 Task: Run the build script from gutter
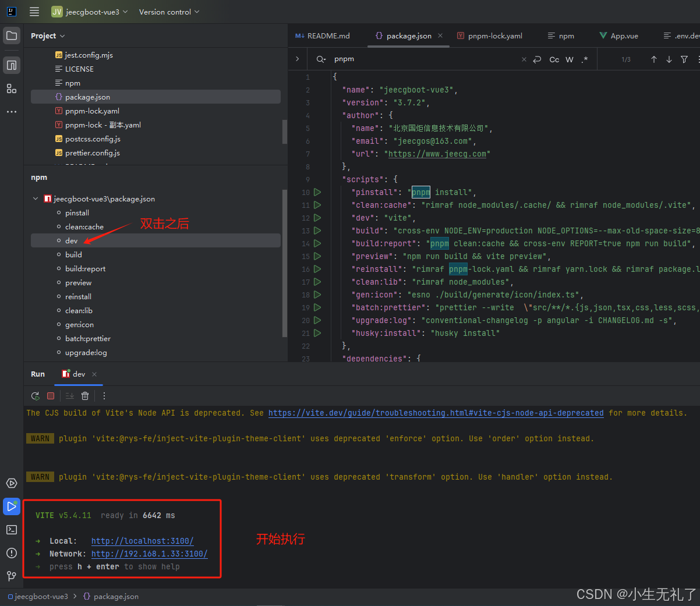click(317, 231)
